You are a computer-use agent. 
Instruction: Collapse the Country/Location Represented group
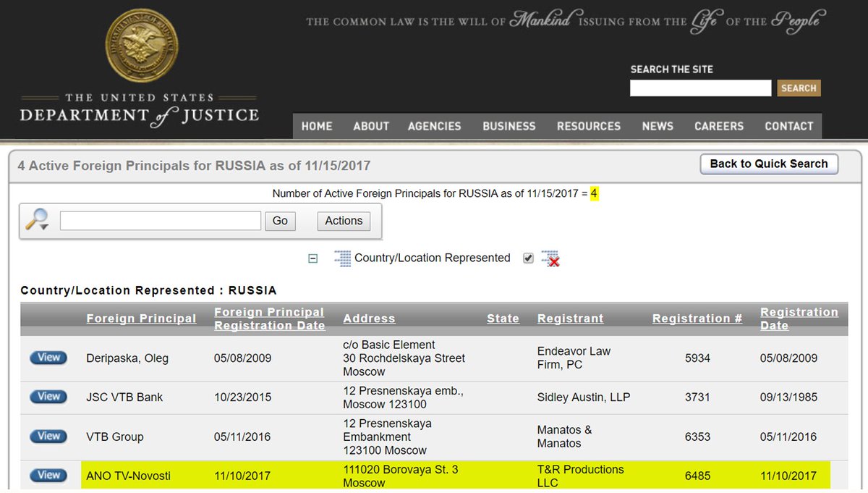313,258
